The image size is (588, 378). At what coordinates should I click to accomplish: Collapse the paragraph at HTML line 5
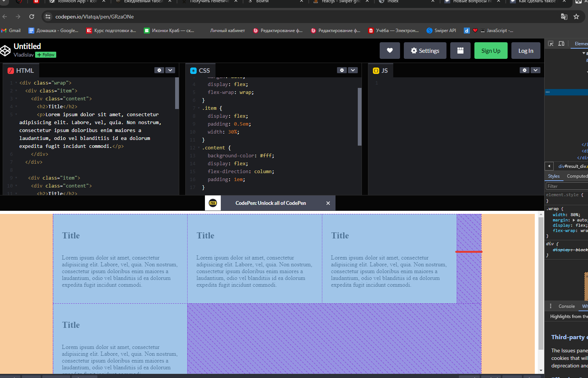tap(16, 114)
